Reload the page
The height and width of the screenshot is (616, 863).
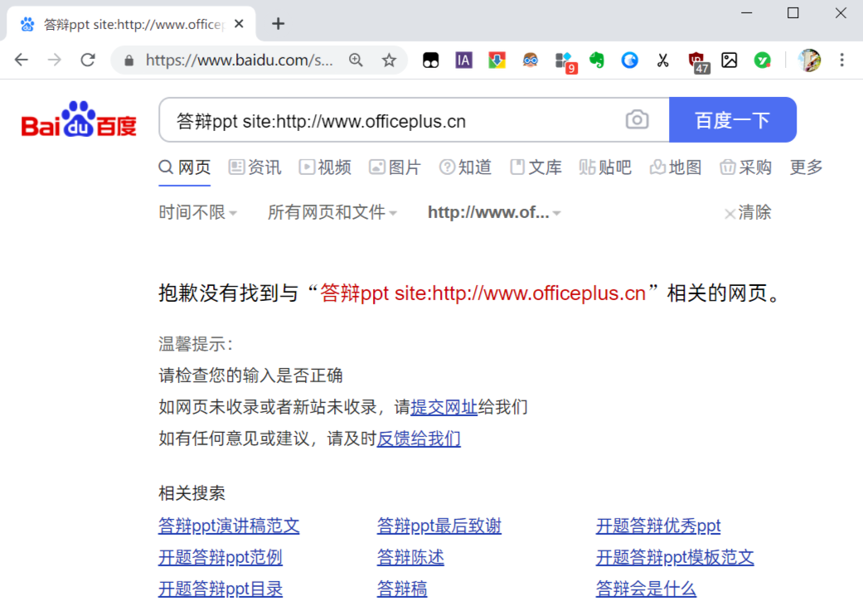point(89,60)
